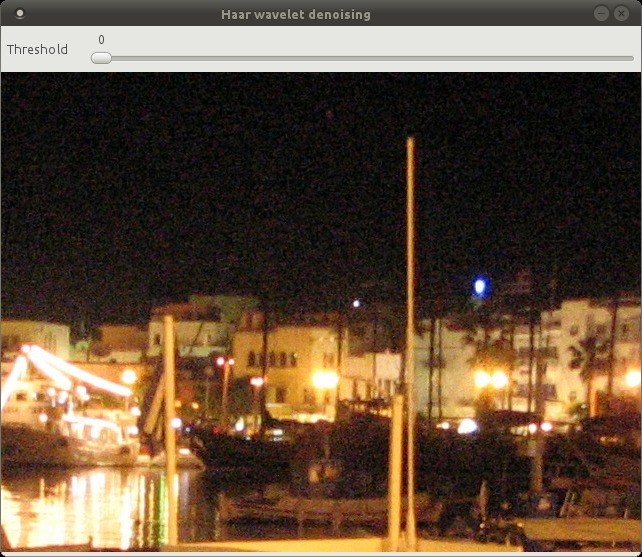
Task: Click the "Threshold" label
Action: pyautogui.click(x=37, y=50)
